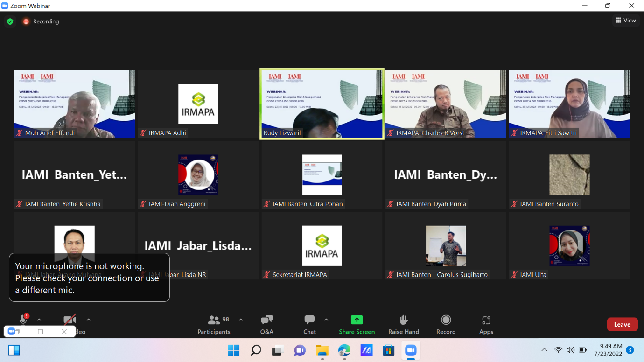Expand the Chat options chevron
644x362 pixels.
[326, 320]
